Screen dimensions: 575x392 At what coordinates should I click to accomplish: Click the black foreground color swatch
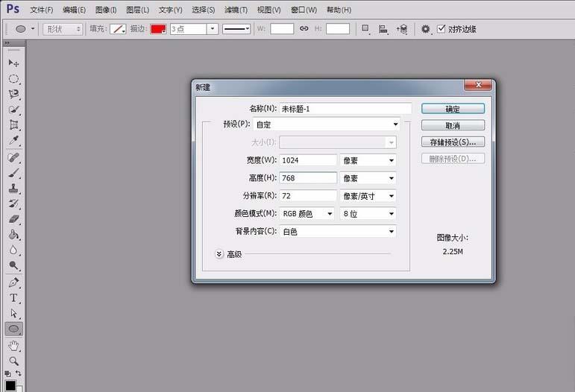coord(10,385)
